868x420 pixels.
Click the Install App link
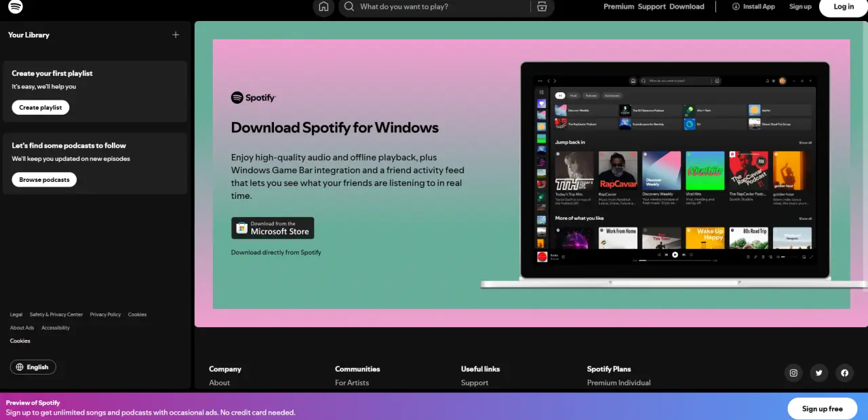753,7
